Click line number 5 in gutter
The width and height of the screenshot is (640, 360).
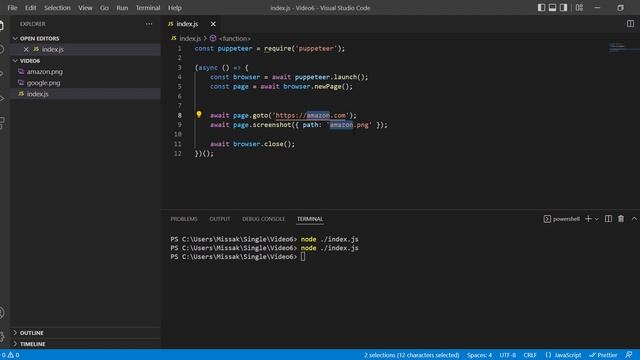pos(179,87)
